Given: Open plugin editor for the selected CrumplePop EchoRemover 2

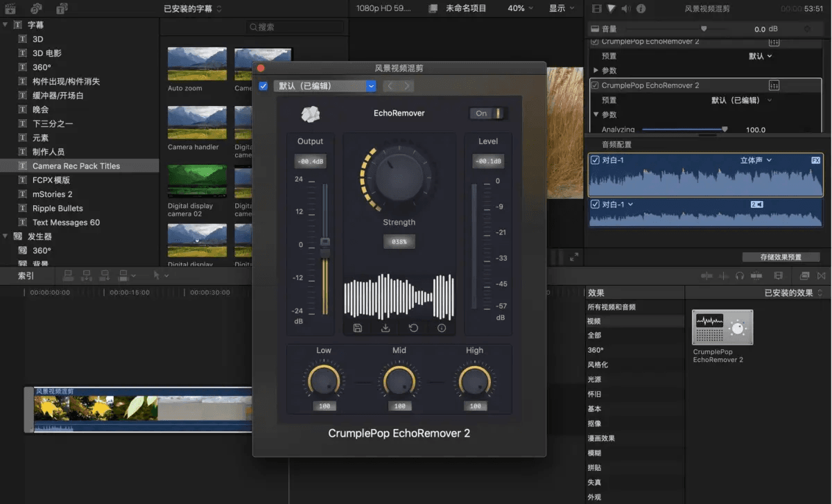Looking at the screenshot, I should click(x=774, y=85).
